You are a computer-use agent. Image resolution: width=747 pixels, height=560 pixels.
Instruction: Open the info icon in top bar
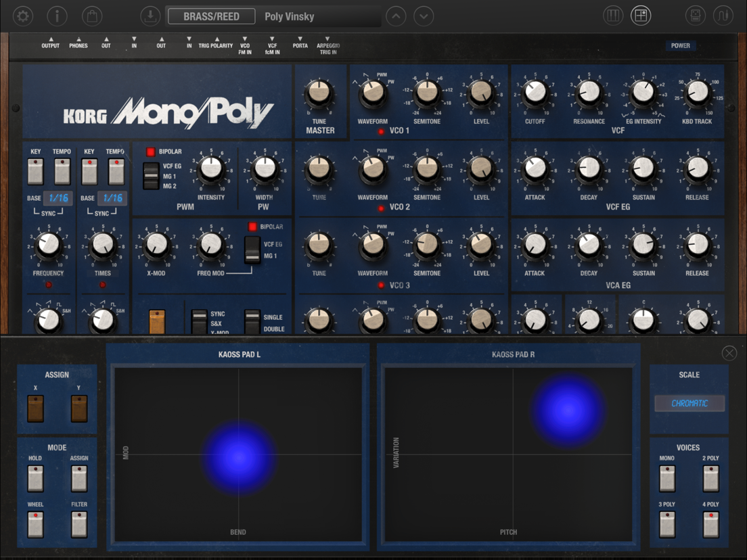tap(57, 16)
